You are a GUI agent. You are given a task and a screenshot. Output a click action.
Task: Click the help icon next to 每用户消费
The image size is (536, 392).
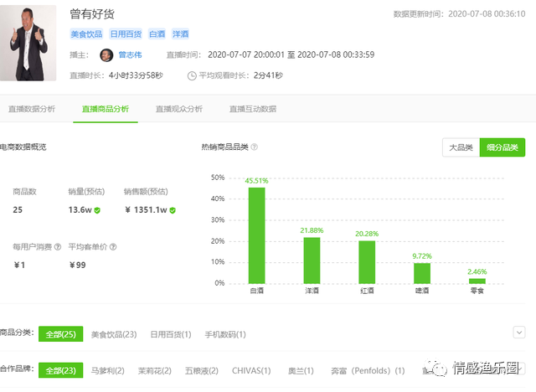58,247
